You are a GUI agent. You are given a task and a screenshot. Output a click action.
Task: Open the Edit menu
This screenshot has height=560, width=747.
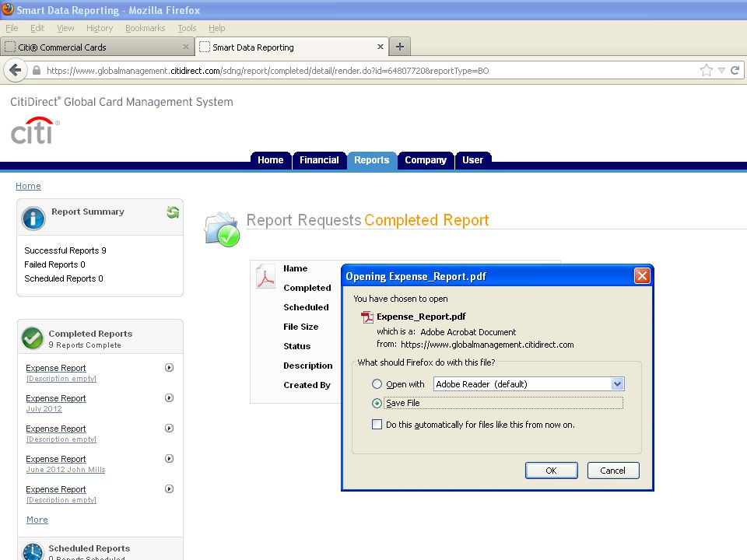click(x=37, y=28)
